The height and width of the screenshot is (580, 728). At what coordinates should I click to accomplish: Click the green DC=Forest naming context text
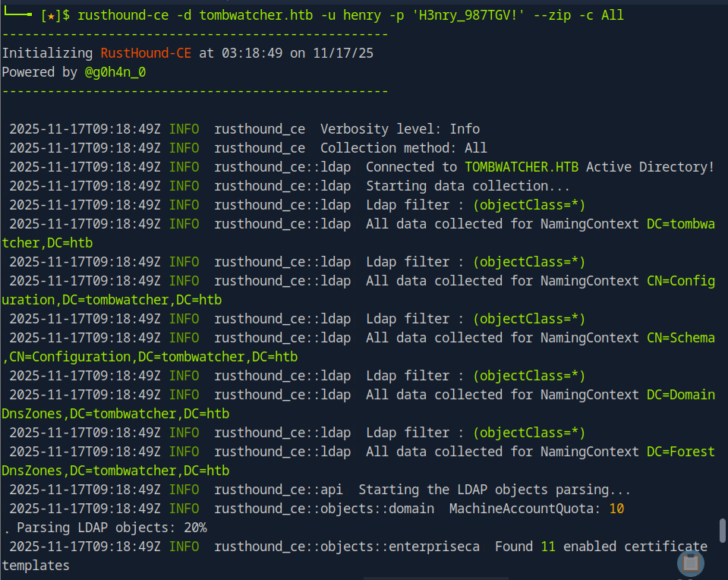680,452
